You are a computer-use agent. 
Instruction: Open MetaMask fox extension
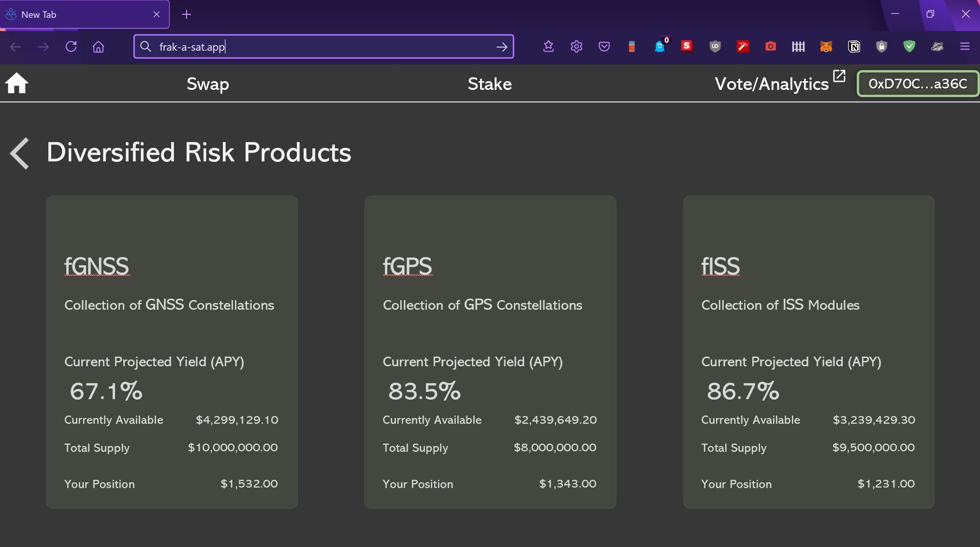tap(826, 46)
